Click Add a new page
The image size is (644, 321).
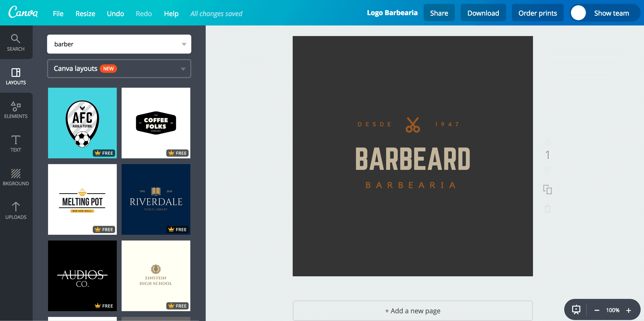tap(413, 310)
